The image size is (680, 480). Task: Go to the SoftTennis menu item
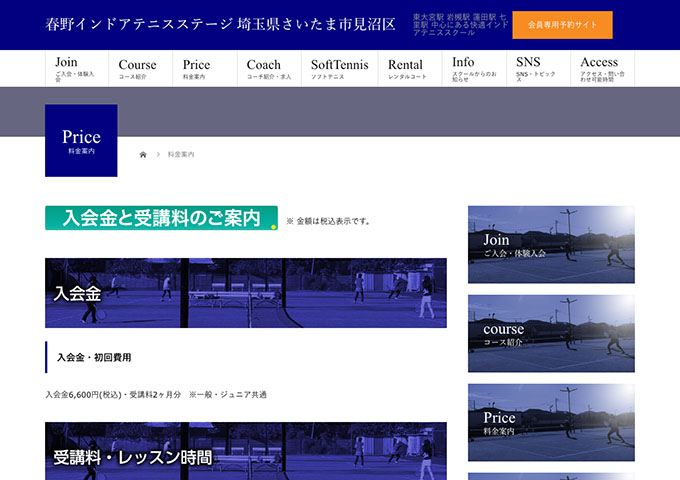pos(340,69)
